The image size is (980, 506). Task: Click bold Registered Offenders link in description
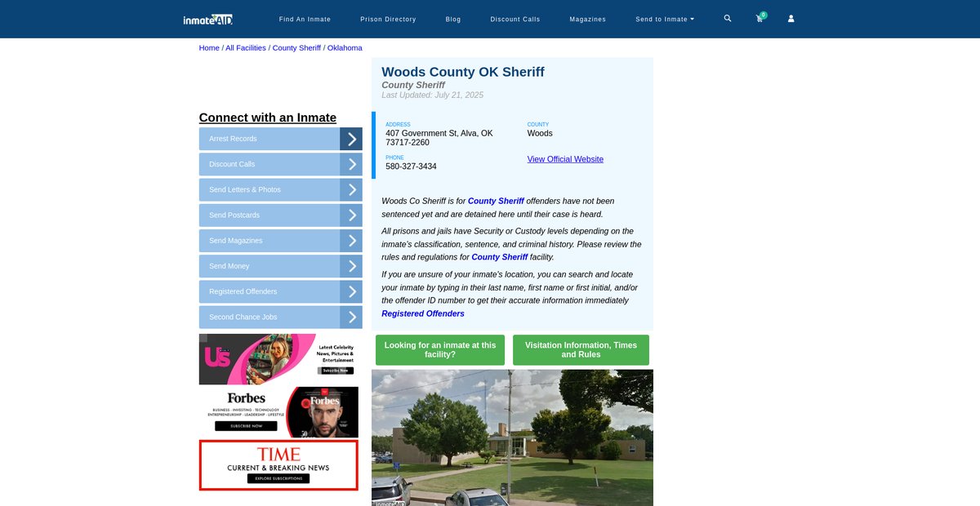click(423, 313)
